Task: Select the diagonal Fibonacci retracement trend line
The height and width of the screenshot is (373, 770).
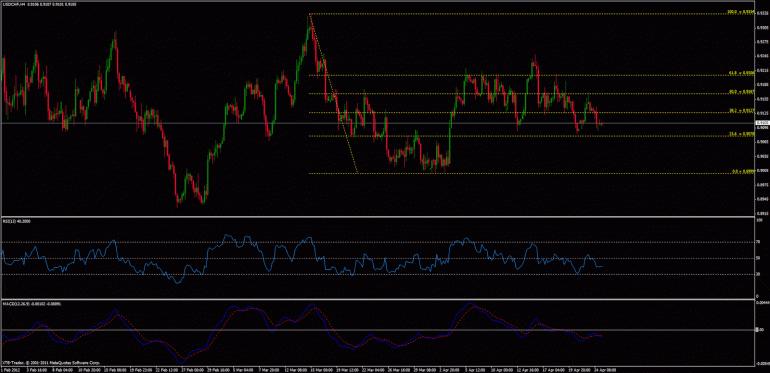Action: (x=334, y=94)
